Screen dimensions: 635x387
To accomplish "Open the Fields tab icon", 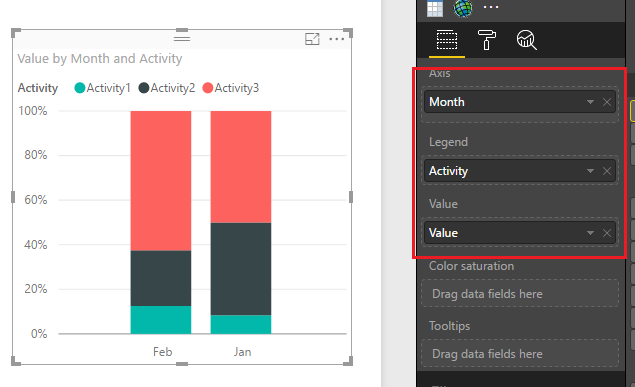I will 447,40.
